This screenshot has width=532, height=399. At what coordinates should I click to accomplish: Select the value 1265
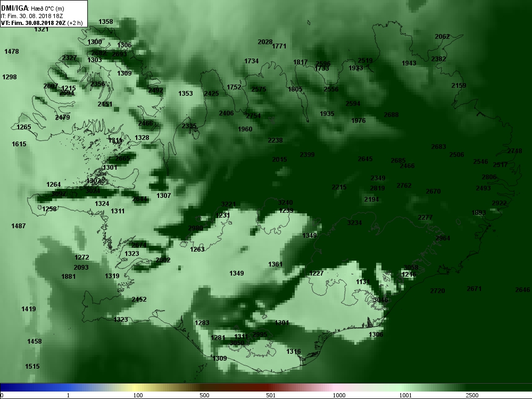(24, 127)
